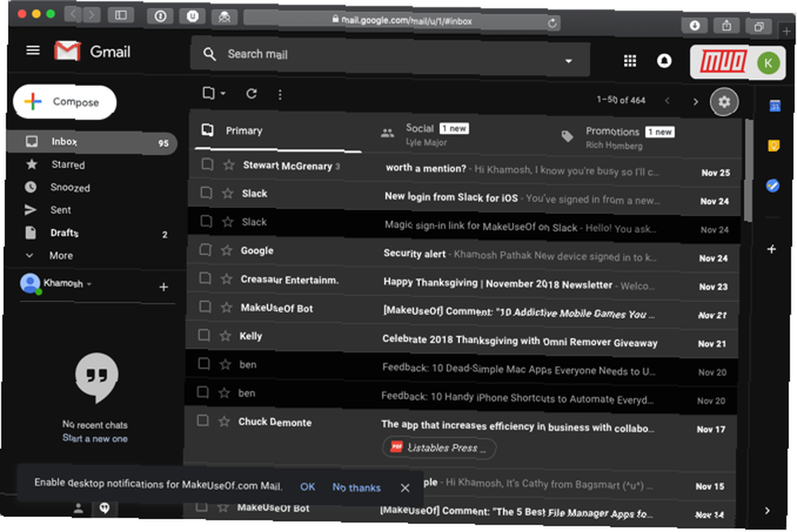Open the Drafts folder
This screenshot has width=797, height=532.
click(x=64, y=233)
